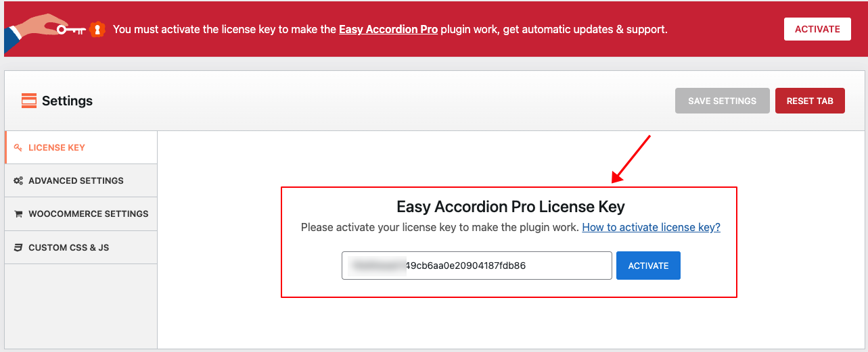Focus the license key input field
Screen dimensions: 868x352
coord(476,266)
